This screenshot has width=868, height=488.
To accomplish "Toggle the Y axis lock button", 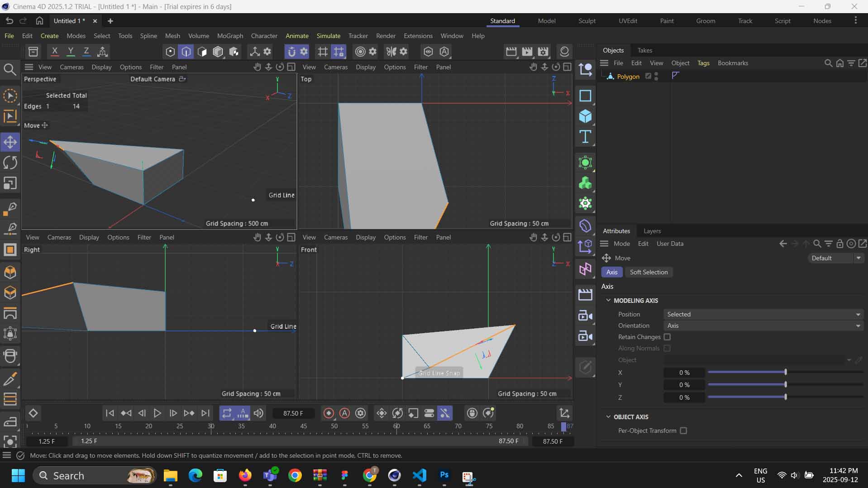I will (70, 51).
